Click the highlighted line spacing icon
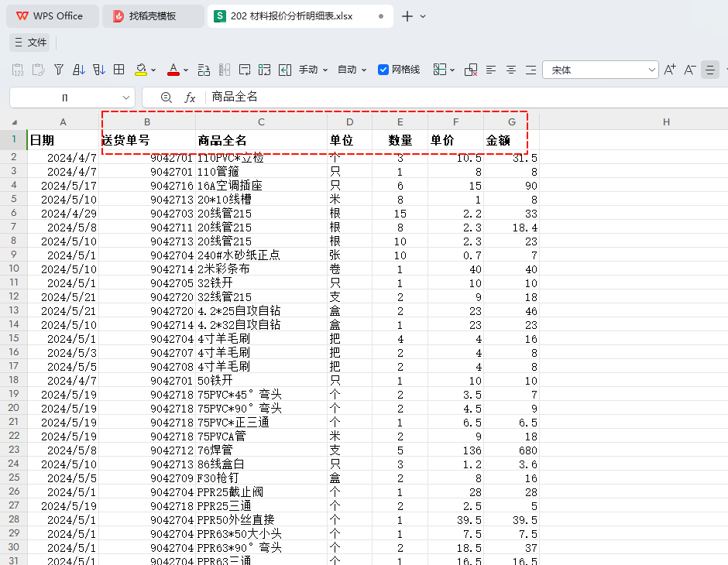Image resolution: width=728 pixels, height=565 pixels. [710, 70]
